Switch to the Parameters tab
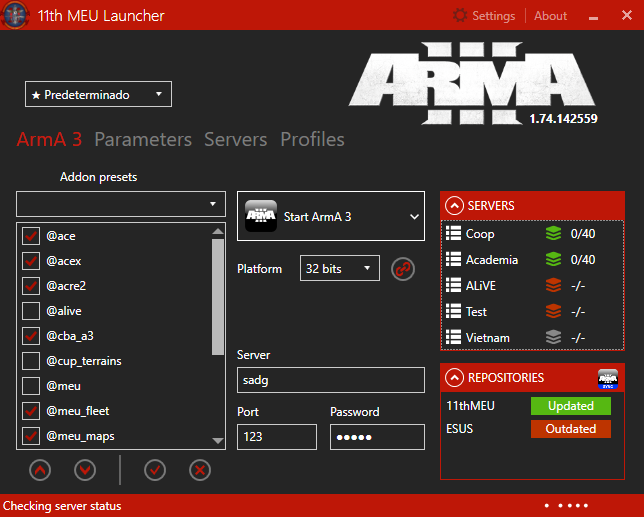Viewport: 644px width, 517px height. tap(143, 139)
